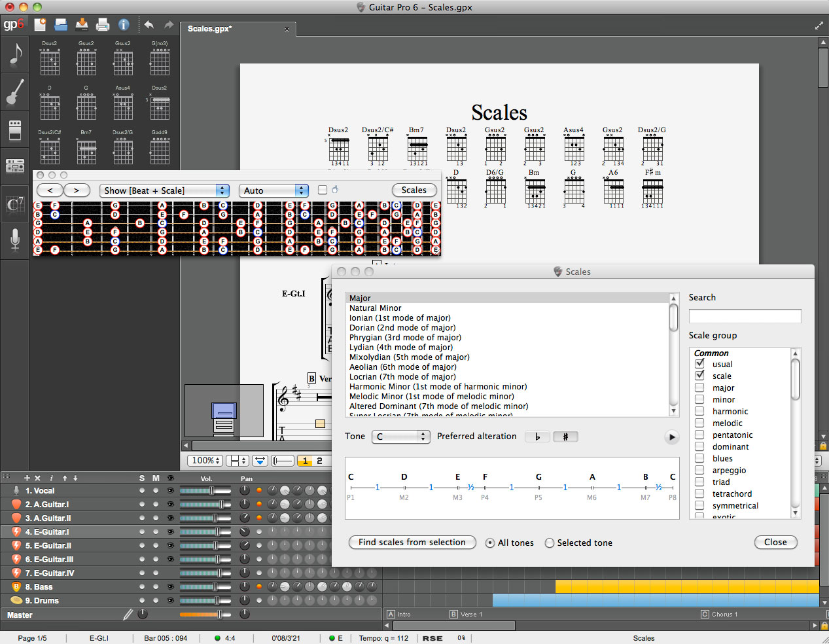Click the Undo arrow in the toolbar
The height and width of the screenshot is (644, 829).
click(x=149, y=25)
